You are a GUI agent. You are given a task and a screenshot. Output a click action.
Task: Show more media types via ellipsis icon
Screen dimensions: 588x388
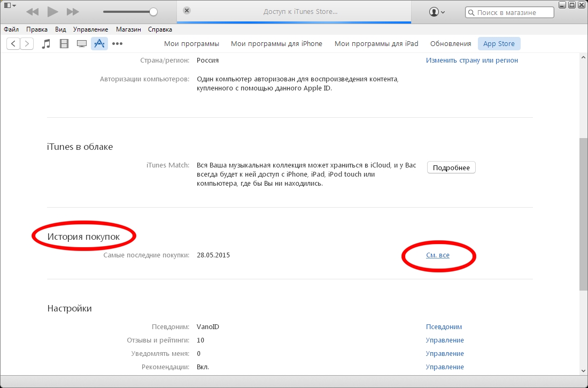(x=118, y=43)
